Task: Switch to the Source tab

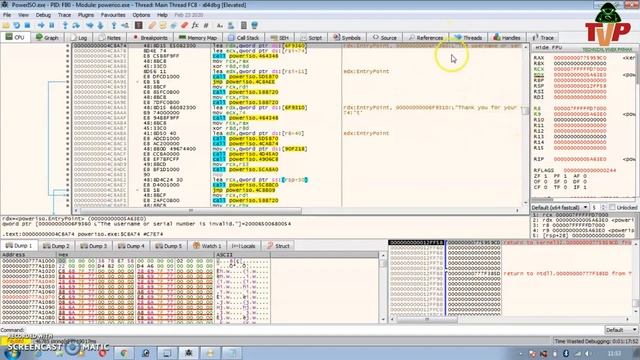Action: (384, 38)
